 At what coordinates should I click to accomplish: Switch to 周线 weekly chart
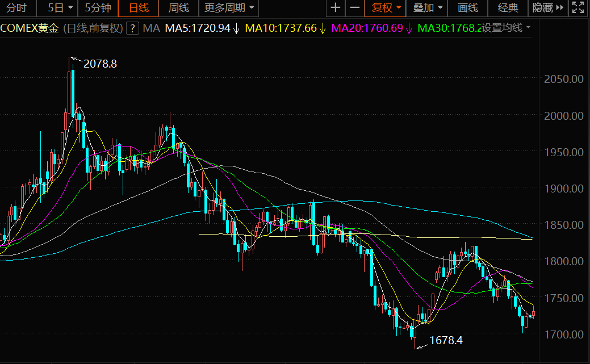coord(179,8)
